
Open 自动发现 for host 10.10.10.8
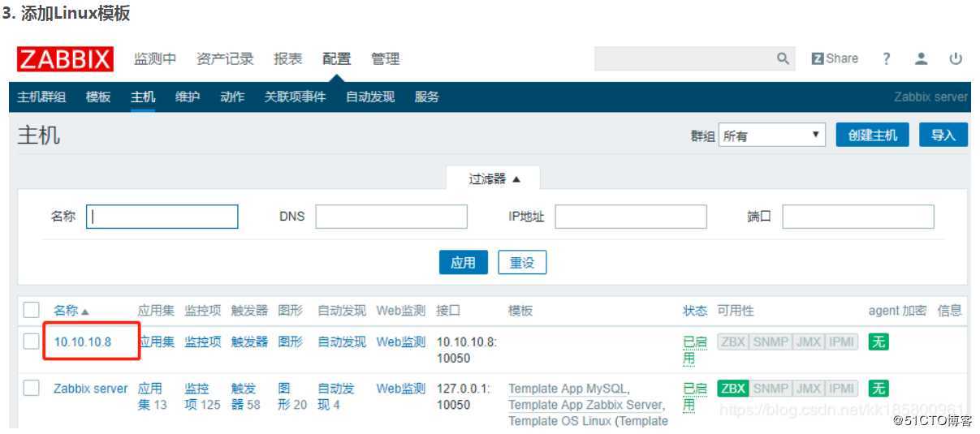342,342
